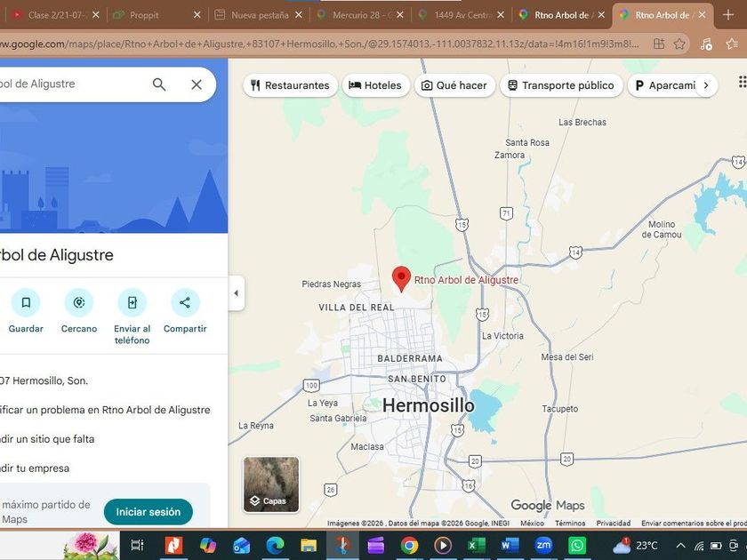Open the Capas layers thumbnail
The image size is (747, 560).
[271, 484]
